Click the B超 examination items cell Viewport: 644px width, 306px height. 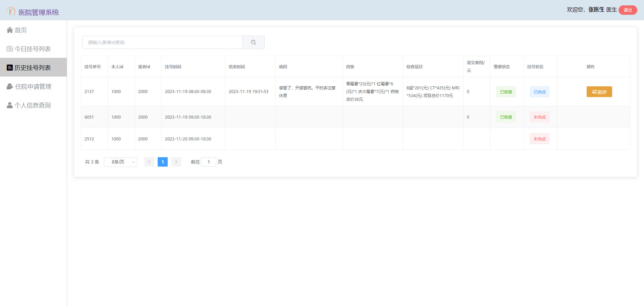pyautogui.click(x=433, y=92)
